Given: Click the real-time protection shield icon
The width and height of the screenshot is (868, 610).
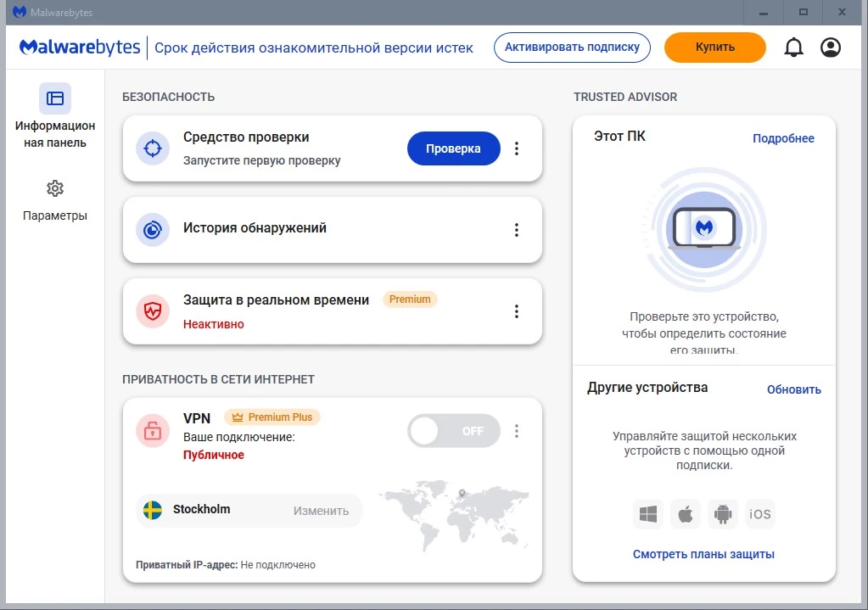Looking at the screenshot, I should click(153, 311).
